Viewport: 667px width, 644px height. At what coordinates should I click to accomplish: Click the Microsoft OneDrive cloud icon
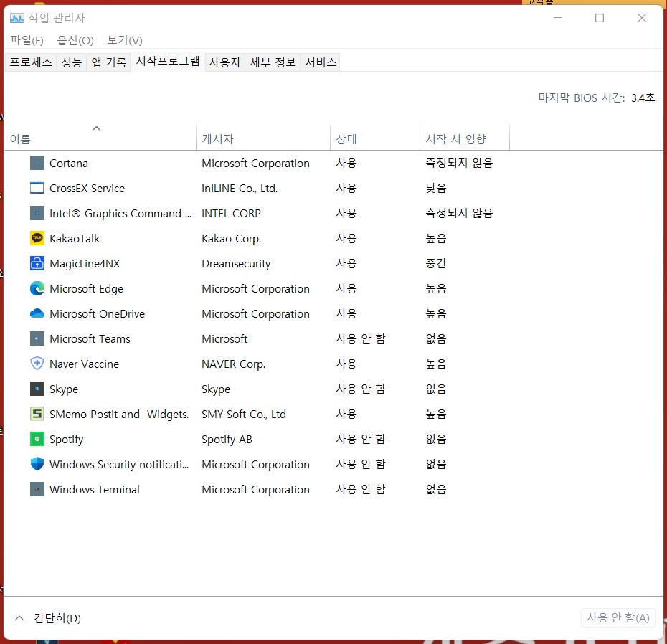point(37,313)
